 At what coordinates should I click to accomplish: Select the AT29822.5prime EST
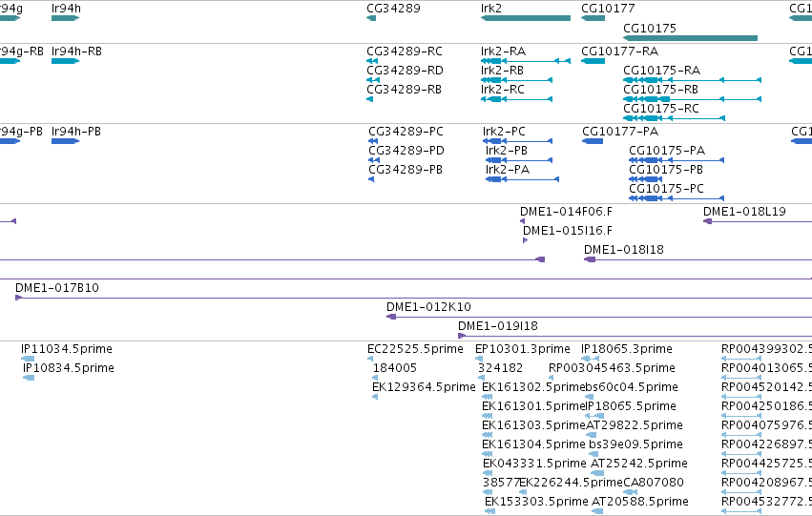[591, 436]
